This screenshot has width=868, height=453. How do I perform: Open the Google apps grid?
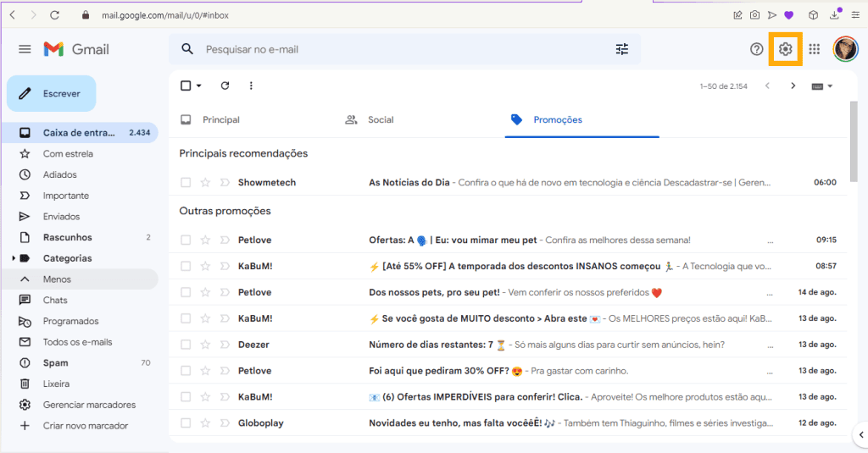point(815,49)
